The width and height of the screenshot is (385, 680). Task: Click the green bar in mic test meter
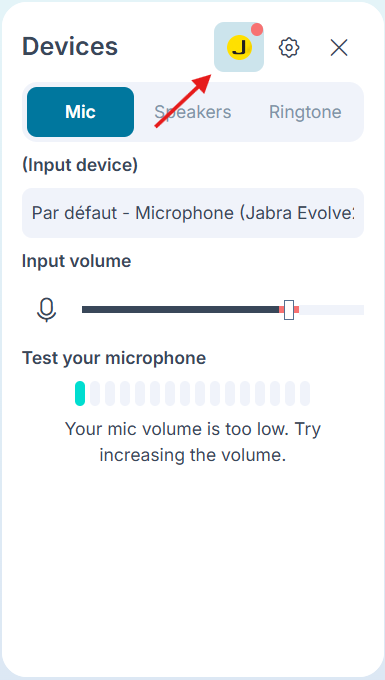(80, 393)
